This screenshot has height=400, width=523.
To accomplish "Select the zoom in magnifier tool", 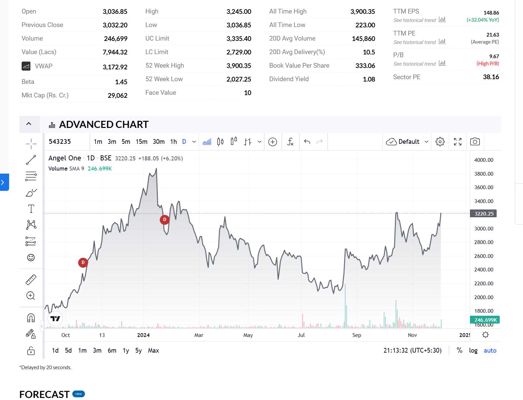I will [31, 296].
